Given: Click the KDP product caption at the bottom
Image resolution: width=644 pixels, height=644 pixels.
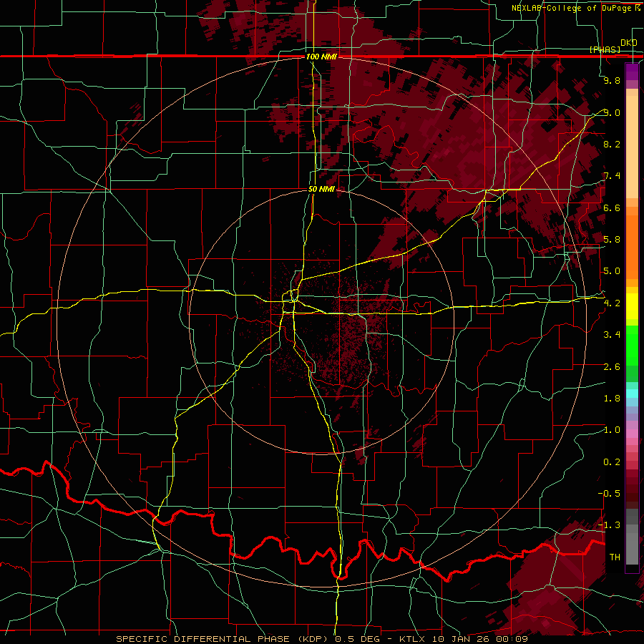Looking at the screenshot, I should (x=321, y=639).
